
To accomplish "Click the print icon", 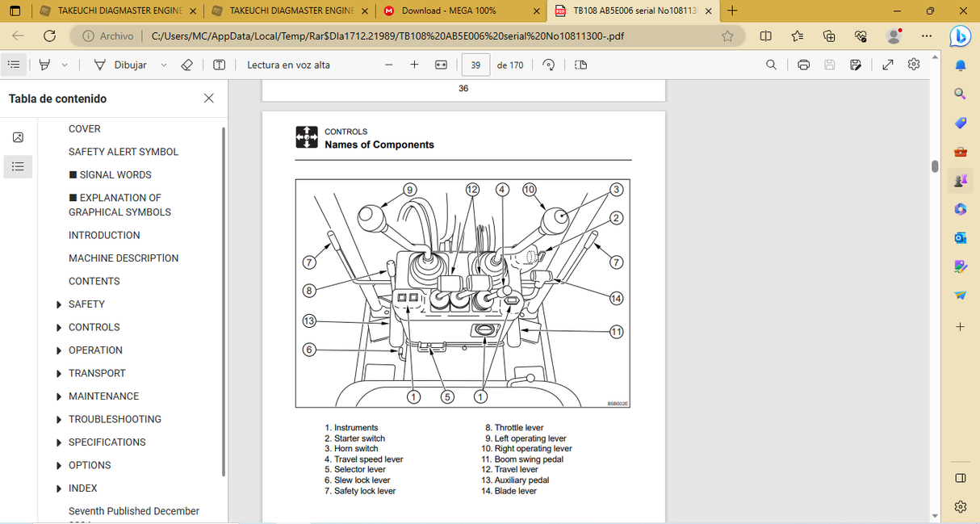I will (x=803, y=65).
